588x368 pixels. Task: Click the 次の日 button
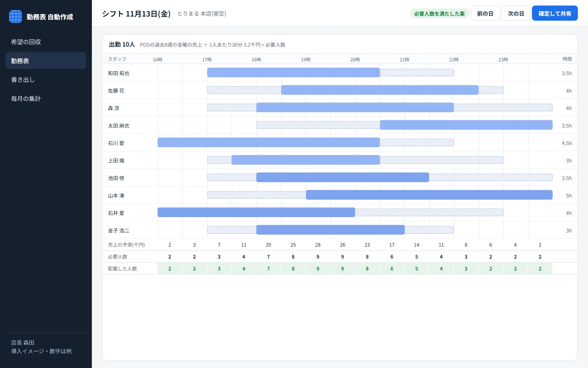coord(516,13)
